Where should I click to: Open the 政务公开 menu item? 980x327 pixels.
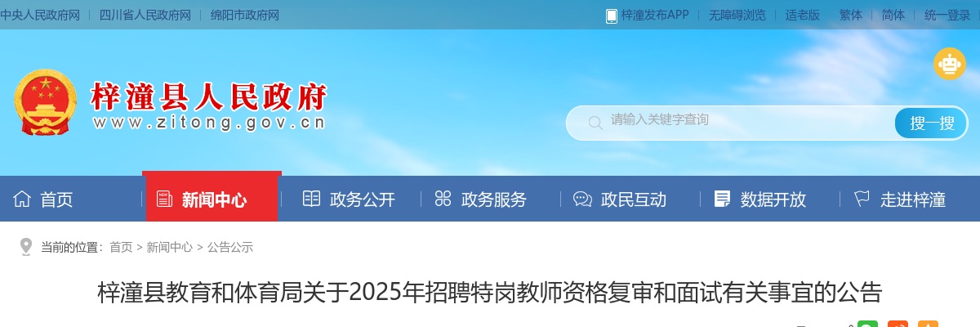point(349,199)
